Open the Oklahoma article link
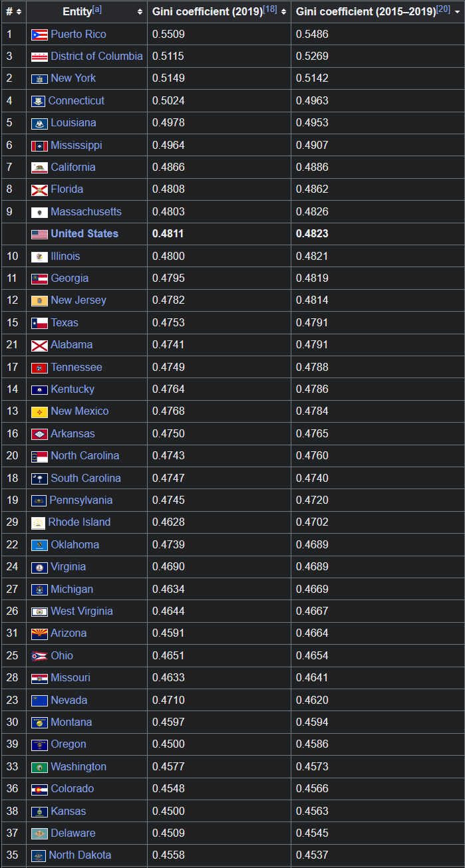 click(x=75, y=545)
